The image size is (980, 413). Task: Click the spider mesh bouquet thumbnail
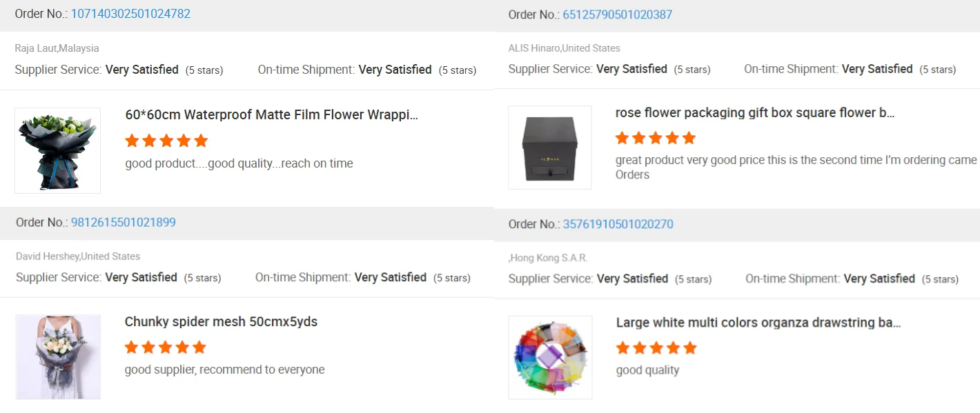58,356
